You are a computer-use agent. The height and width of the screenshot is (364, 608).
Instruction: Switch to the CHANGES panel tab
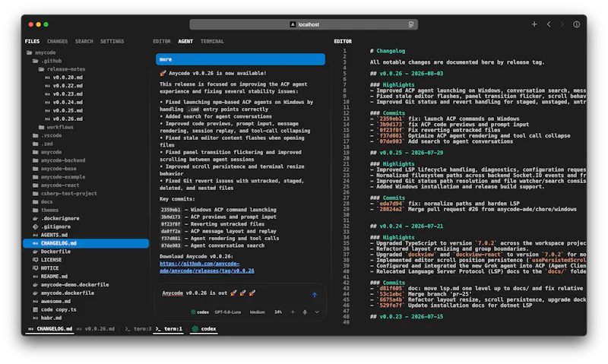(58, 42)
